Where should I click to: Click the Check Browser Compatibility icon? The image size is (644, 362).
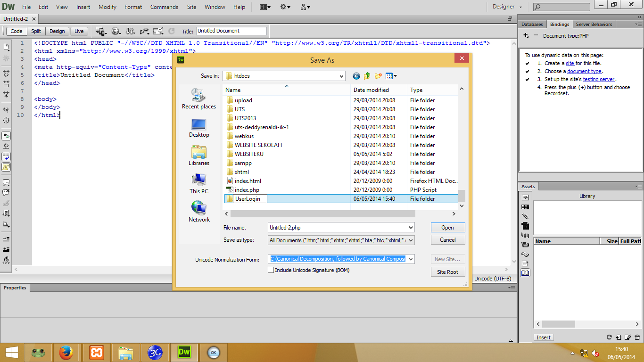158,31
